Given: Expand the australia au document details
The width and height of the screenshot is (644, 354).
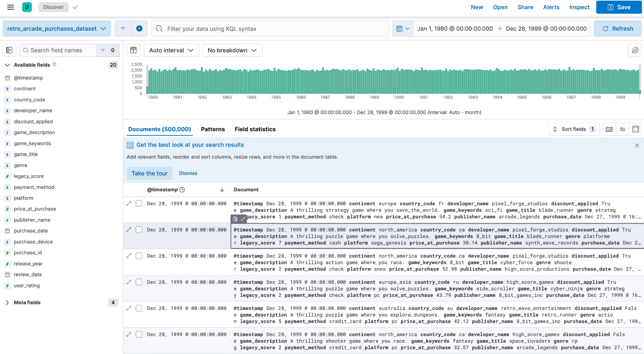Looking at the screenshot, I should (x=129, y=308).
